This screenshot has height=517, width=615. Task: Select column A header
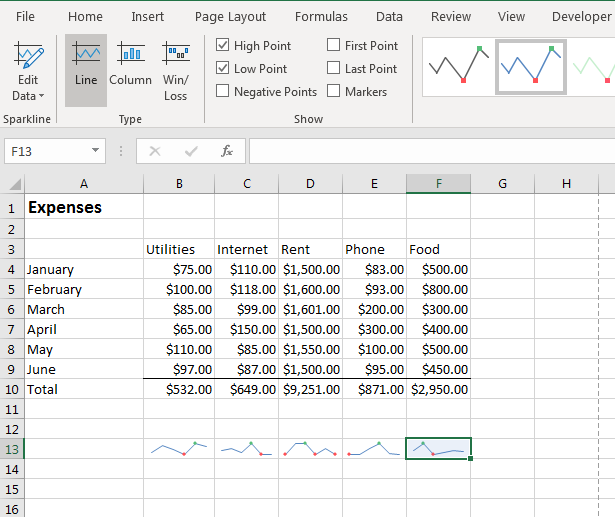pyautogui.click(x=84, y=184)
